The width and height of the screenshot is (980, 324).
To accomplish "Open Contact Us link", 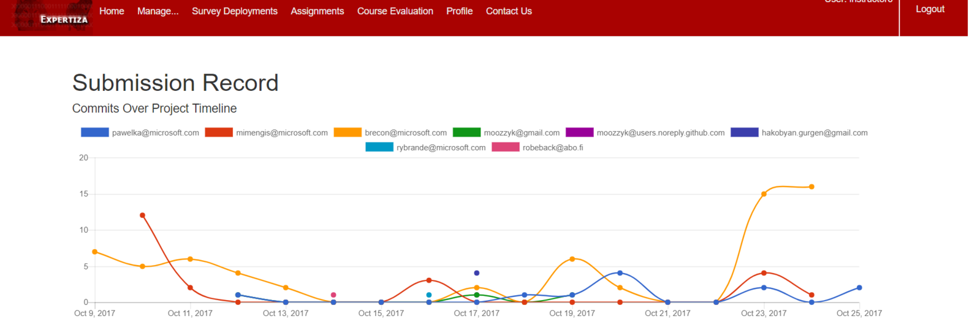I will [x=509, y=11].
